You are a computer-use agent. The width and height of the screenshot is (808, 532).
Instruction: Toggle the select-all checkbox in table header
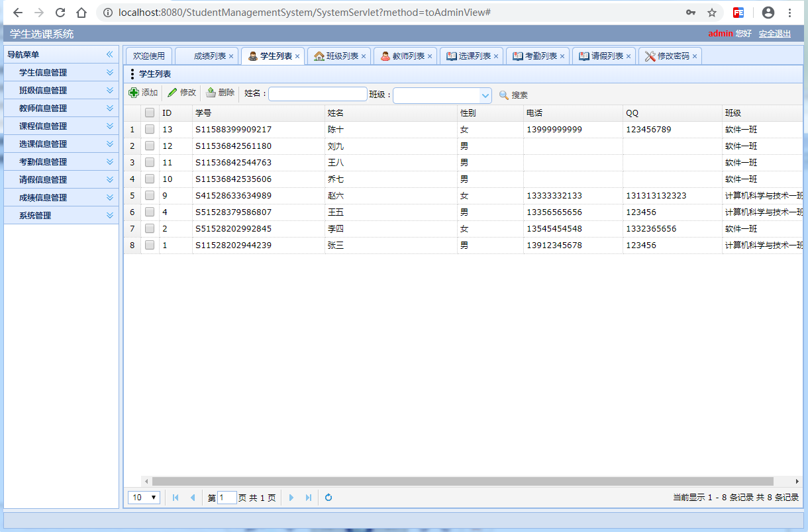(150, 112)
